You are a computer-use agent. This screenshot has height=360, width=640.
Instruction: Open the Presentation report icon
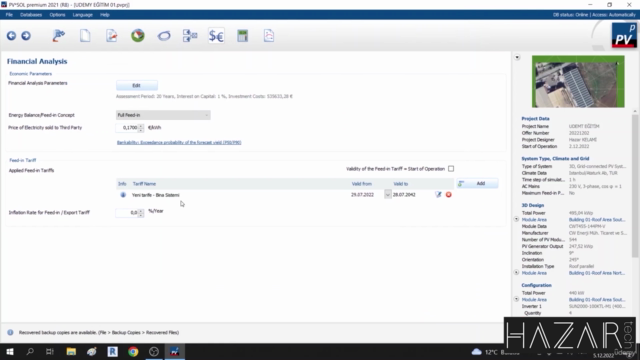269,36
